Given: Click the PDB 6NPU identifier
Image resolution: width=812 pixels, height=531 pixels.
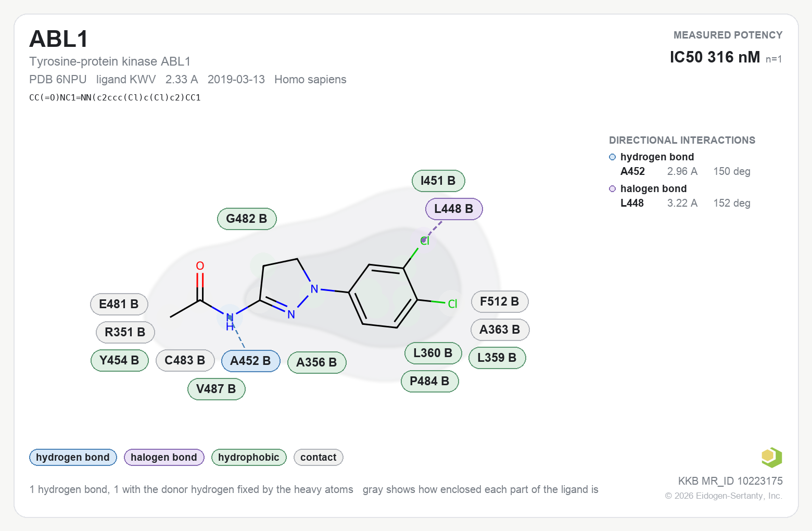Looking at the screenshot, I should click(58, 79).
